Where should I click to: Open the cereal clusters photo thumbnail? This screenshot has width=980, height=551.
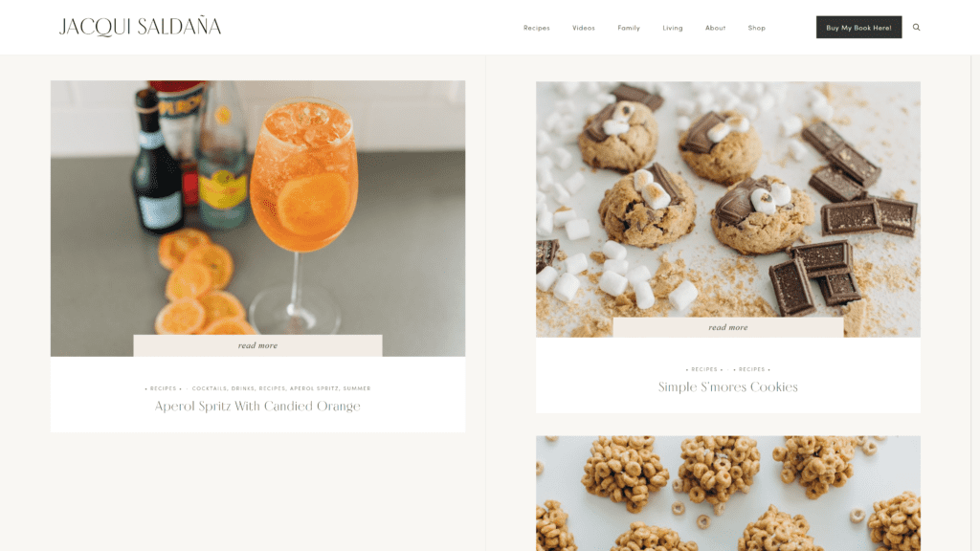728,494
